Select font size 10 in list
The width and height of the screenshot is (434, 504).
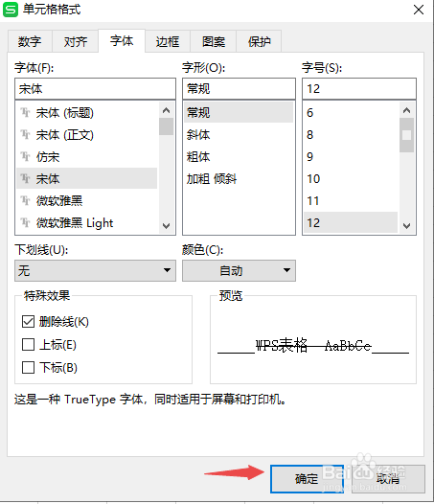351,179
